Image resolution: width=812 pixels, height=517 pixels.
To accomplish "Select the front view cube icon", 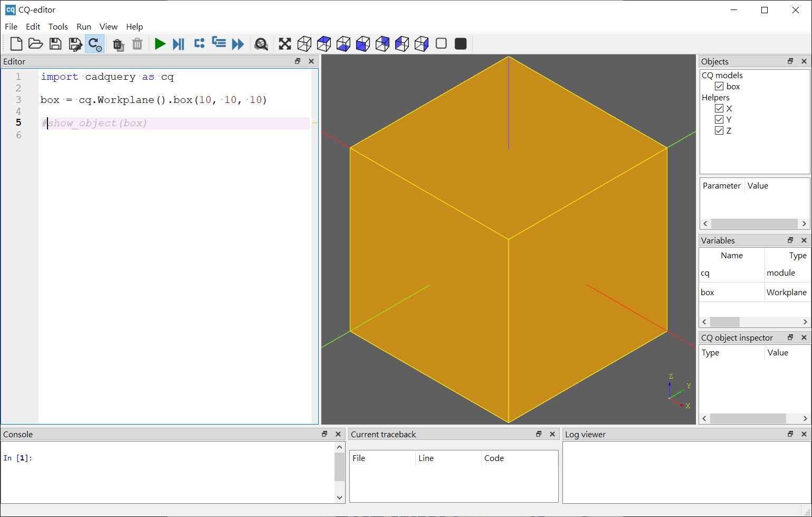I will (x=363, y=44).
